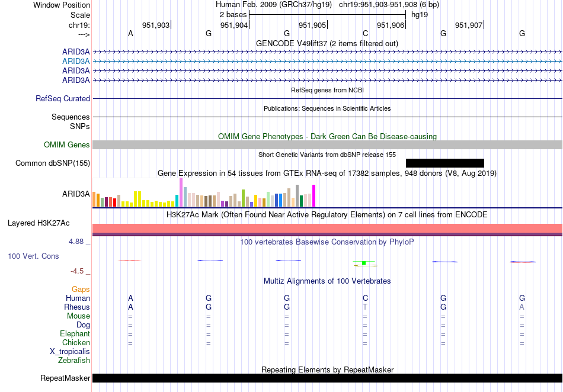Screen dimensions: 563x392
Task: Click the gray OMIM Genes bar
Action: (328, 145)
